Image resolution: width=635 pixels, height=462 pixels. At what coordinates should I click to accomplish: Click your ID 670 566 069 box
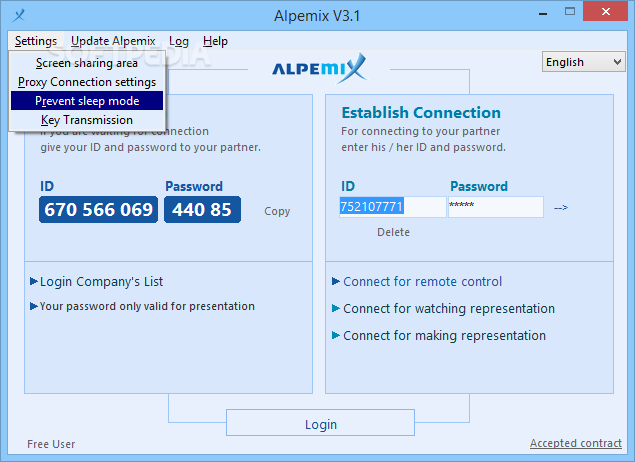click(x=98, y=210)
